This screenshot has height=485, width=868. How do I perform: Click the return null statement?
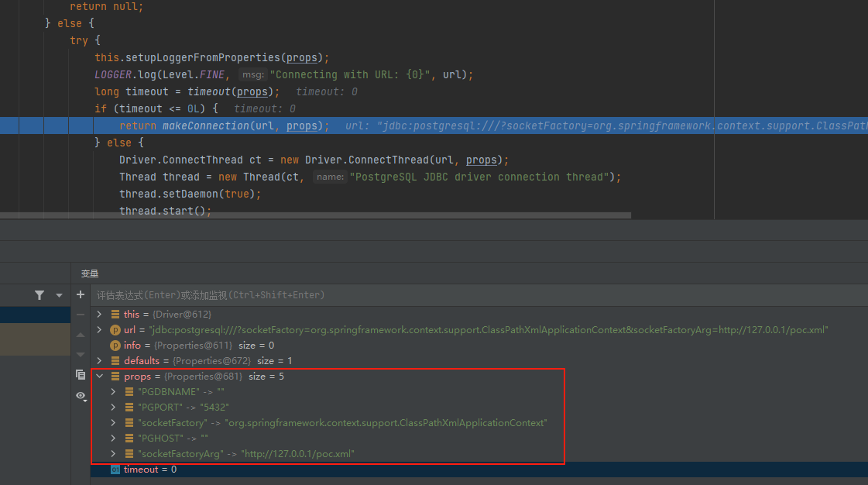tap(106, 7)
